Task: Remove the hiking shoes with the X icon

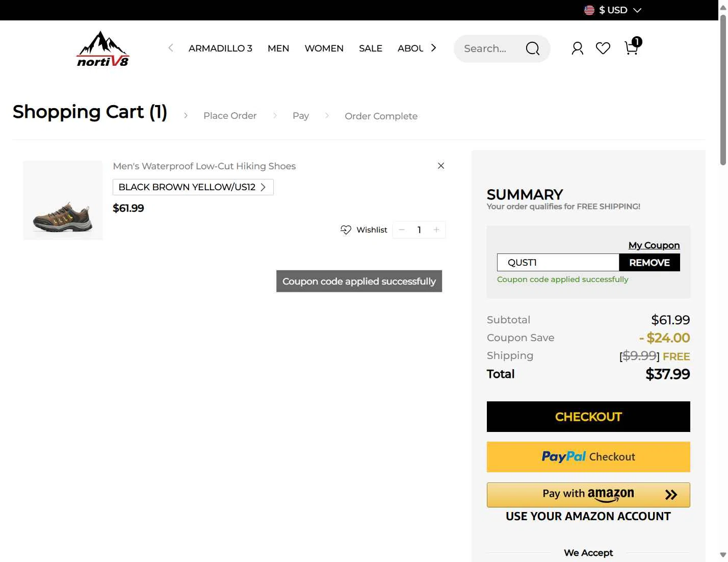Action: (x=441, y=166)
